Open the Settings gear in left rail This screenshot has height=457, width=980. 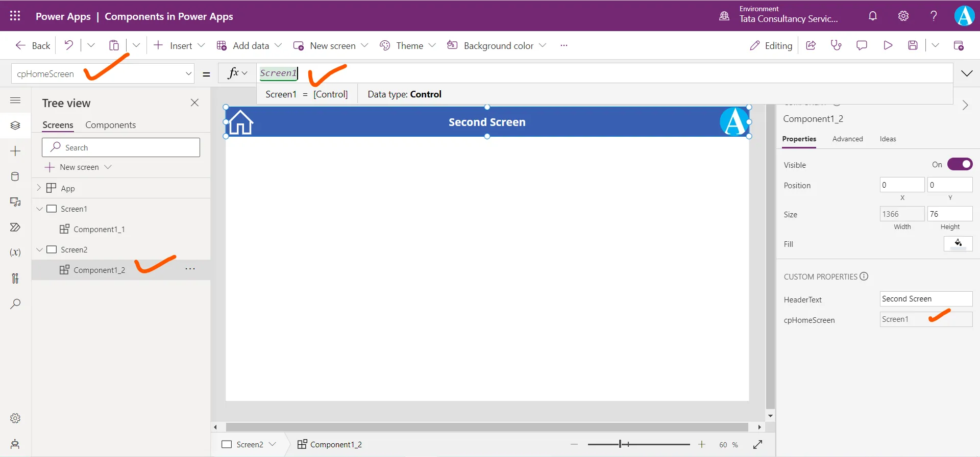click(15, 418)
